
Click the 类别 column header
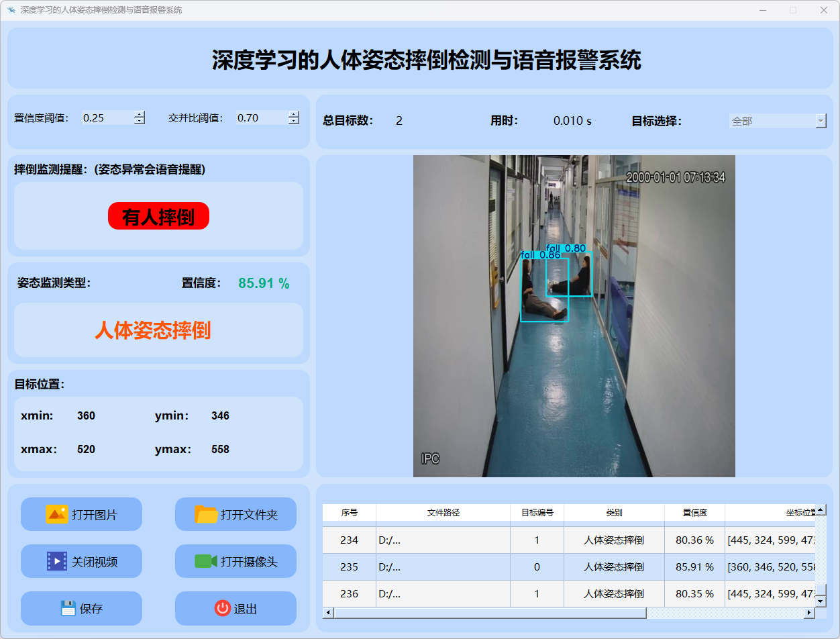pos(614,513)
